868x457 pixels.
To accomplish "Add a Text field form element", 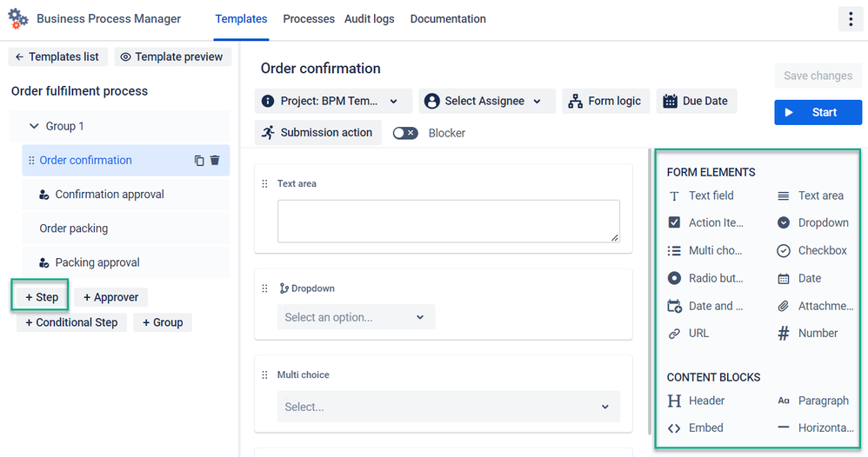I will (701, 195).
